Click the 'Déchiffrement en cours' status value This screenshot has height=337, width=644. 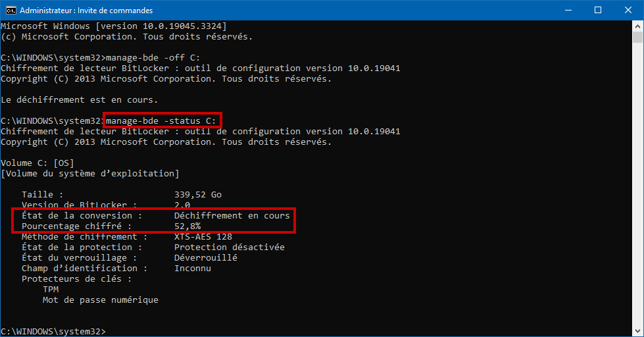(232, 216)
